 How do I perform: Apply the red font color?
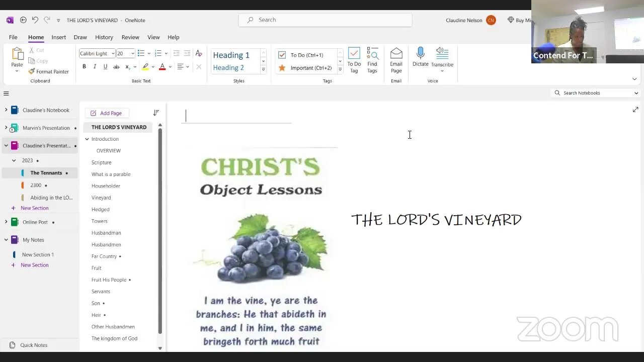coord(162,66)
